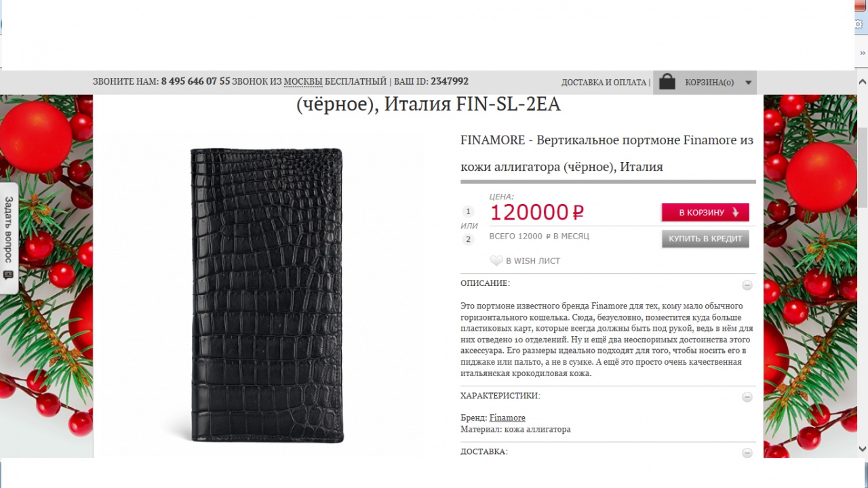
Task: Add wallet to cart with В корзину
Action: [705, 212]
